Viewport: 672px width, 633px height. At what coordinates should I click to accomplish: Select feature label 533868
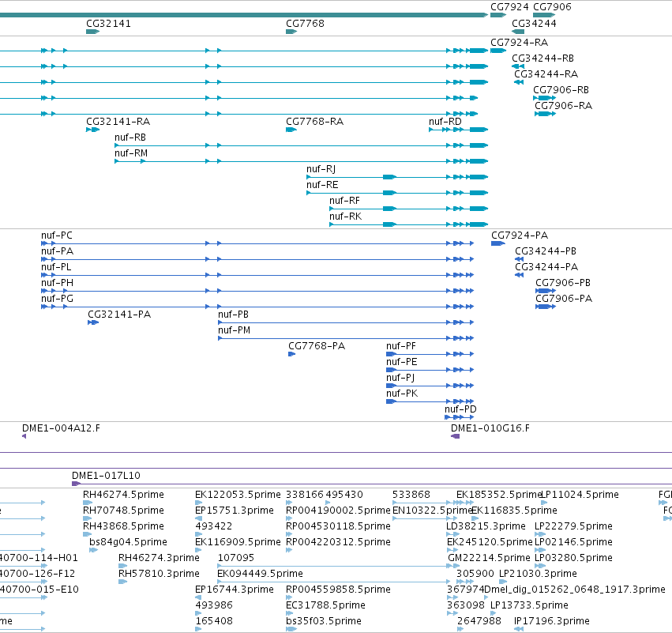(411, 495)
